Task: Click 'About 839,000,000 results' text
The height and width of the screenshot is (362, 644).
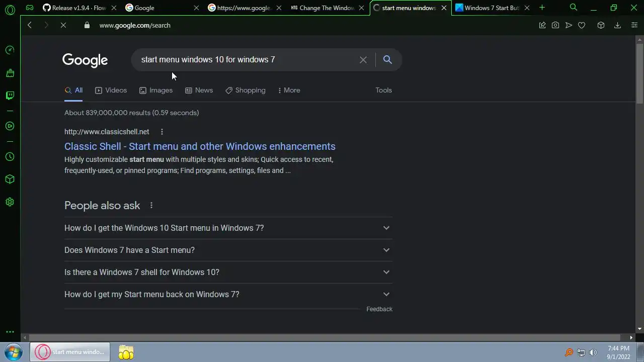Action: (x=132, y=113)
